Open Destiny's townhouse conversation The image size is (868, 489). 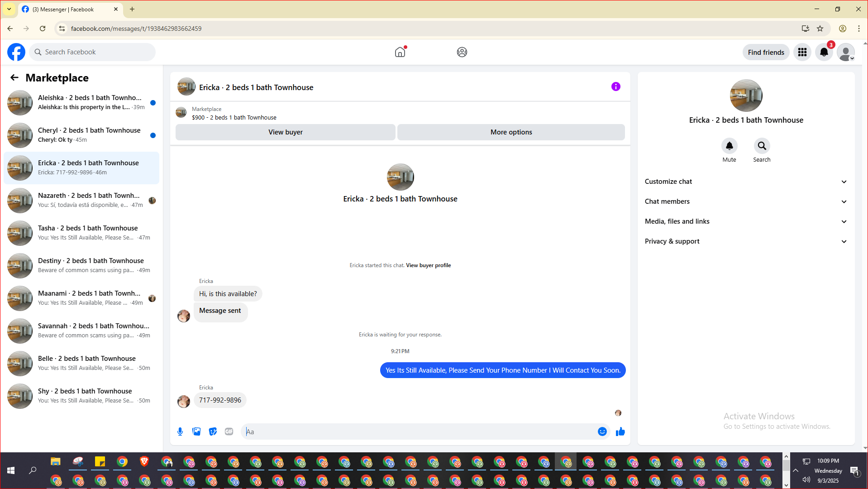(x=81, y=266)
